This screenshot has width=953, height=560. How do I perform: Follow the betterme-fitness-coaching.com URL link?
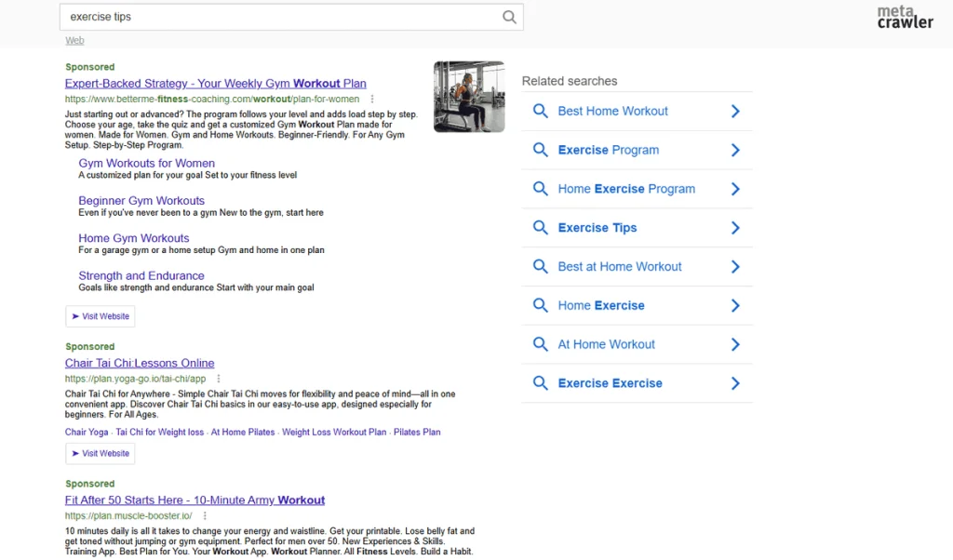click(212, 99)
